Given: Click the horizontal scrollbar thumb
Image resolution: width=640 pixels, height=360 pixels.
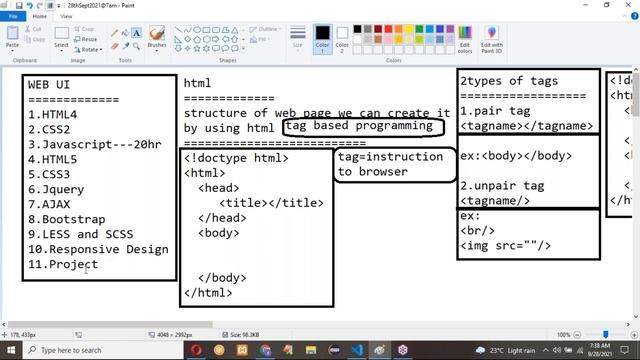Looking at the screenshot, I should (110, 324).
